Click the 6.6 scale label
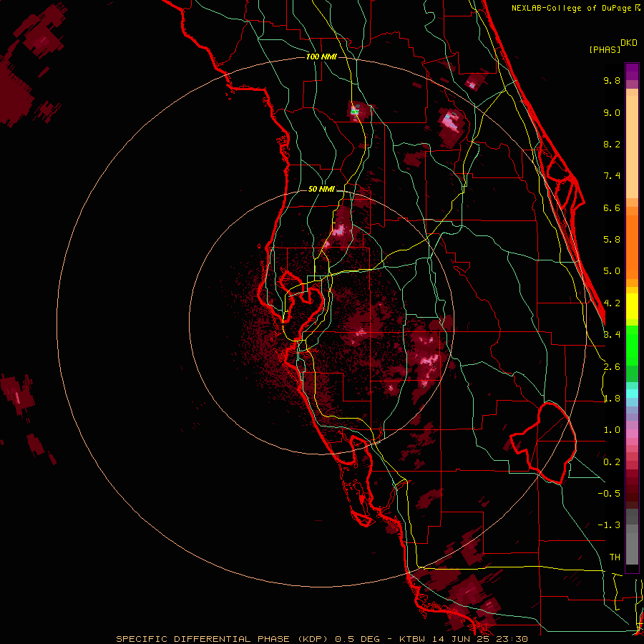644x644 pixels. 612,208
